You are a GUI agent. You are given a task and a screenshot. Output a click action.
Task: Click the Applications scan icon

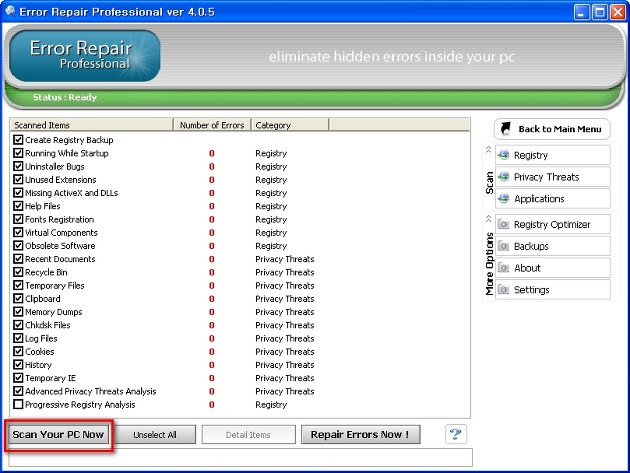click(503, 199)
